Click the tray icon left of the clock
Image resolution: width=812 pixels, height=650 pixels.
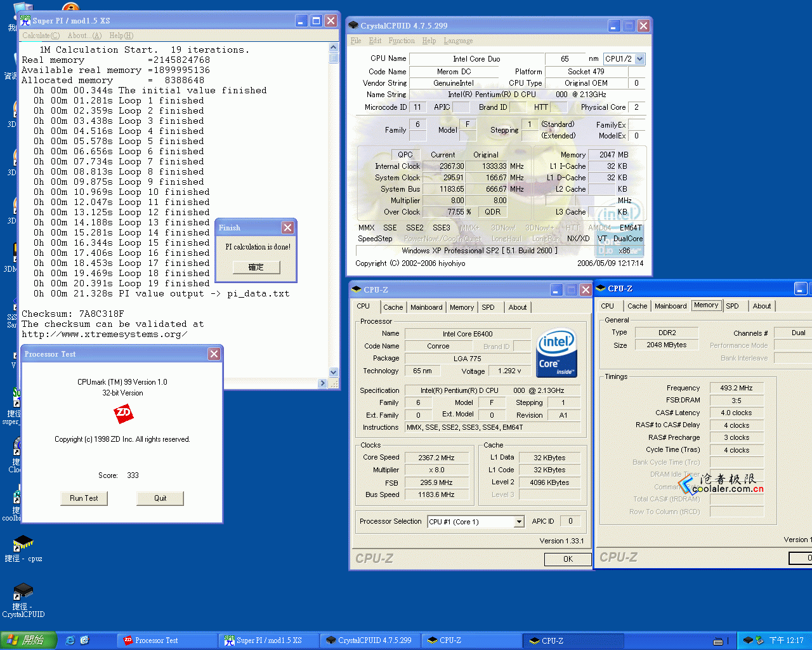tap(759, 640)
